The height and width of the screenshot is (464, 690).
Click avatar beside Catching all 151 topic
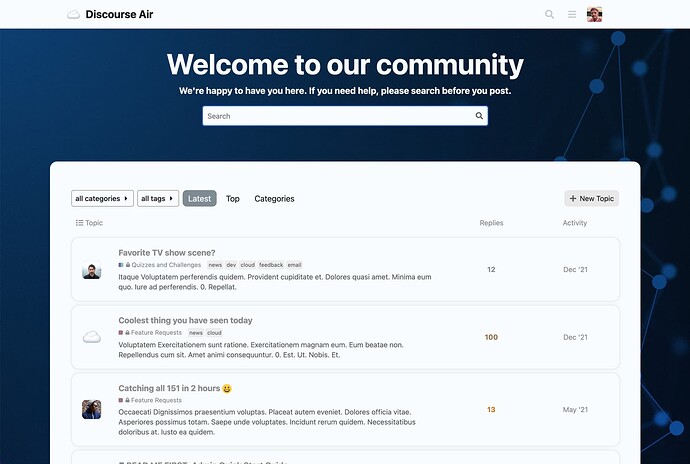click(91, 409)
